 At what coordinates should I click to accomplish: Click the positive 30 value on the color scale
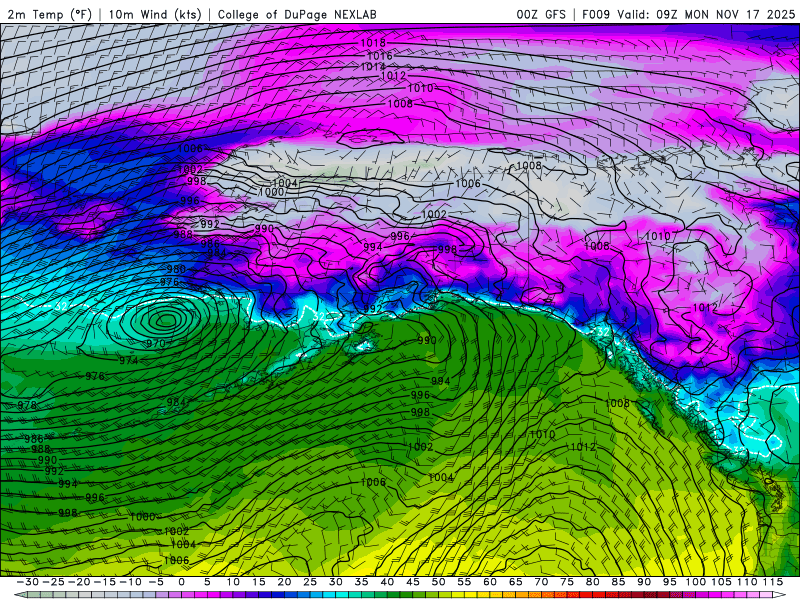[335, 582]
